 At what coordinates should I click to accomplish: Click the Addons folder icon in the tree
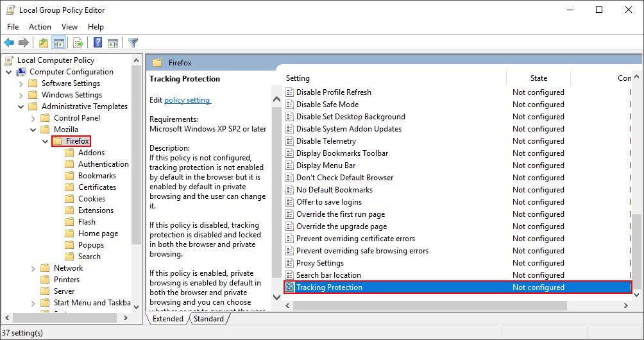[69, 152]
